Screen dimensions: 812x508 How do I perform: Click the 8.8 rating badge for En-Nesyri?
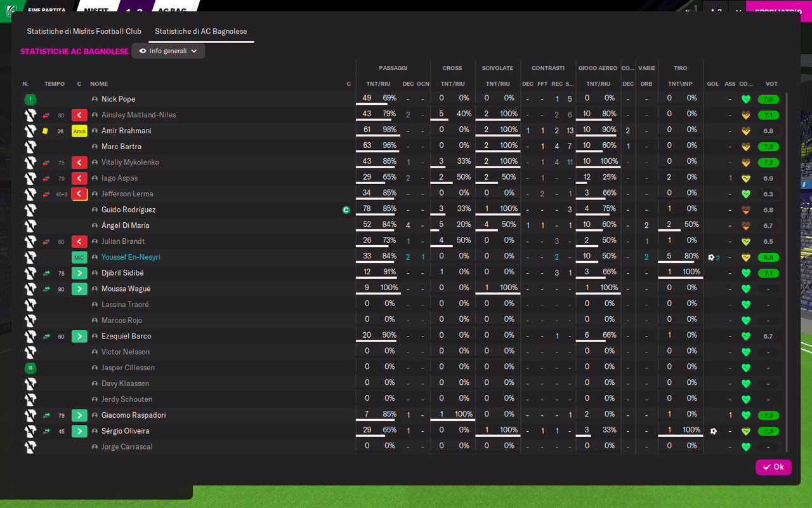tap(768, 258)
